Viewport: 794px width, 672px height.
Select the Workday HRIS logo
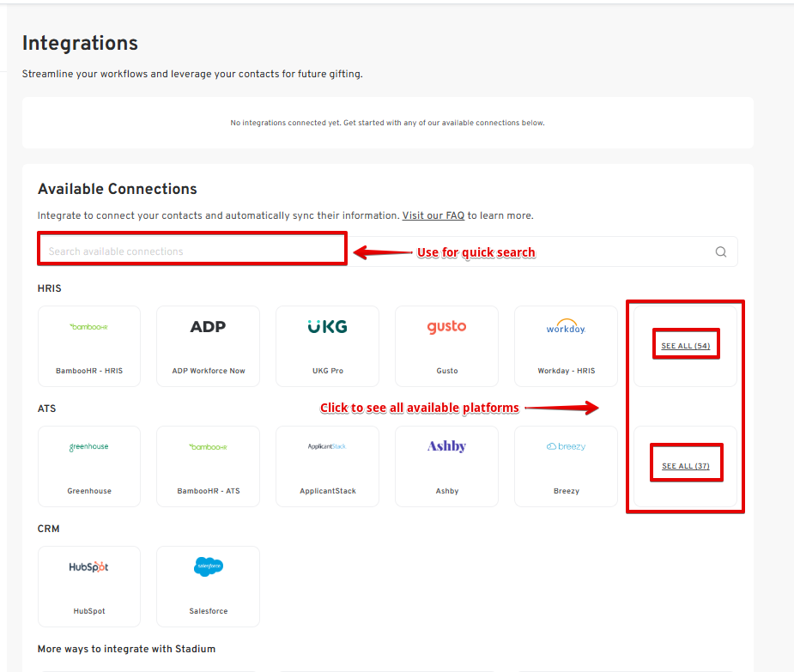[x=566, y=328]
